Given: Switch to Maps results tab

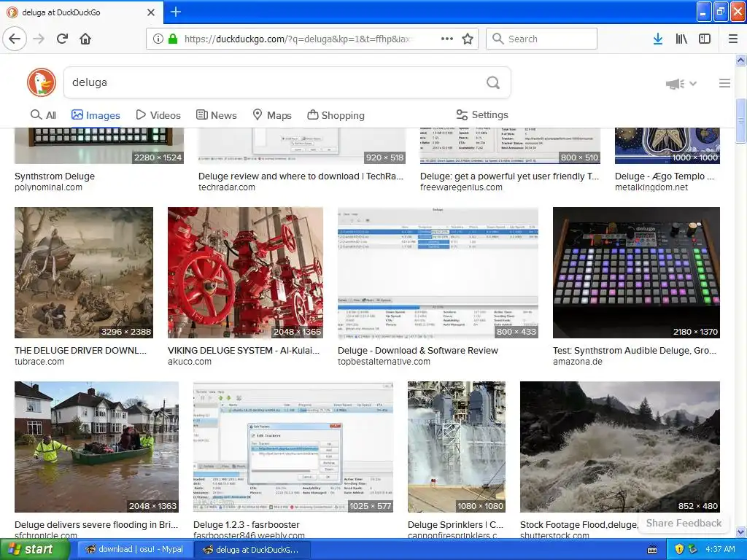Looking at the screenshot, I should 272,114.
